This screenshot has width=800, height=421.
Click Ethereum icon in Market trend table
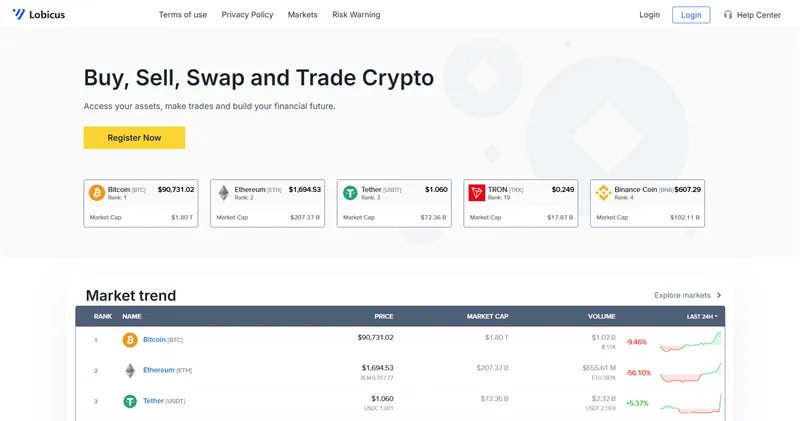(x=130, y=370)
